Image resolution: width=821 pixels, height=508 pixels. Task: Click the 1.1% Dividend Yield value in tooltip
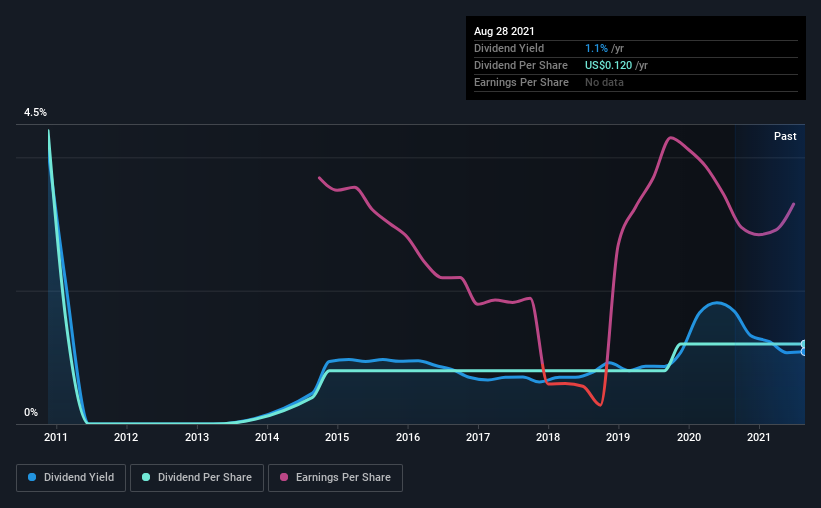click(596, 48)
